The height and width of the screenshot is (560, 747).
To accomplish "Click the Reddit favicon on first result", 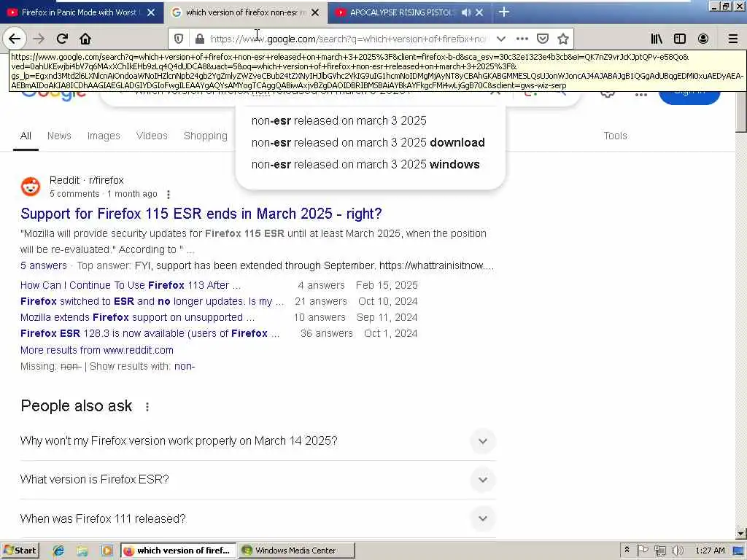I will [31, 187].
